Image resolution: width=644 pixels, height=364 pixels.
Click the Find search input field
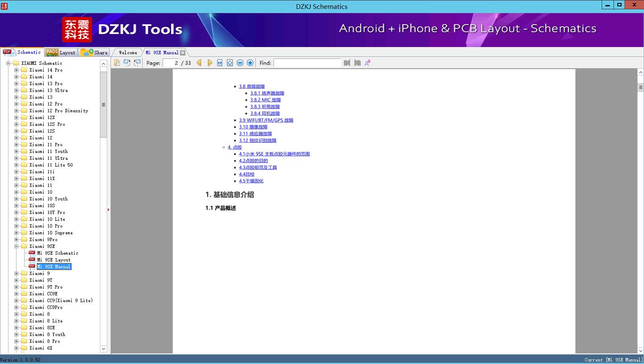coord(307,63)
